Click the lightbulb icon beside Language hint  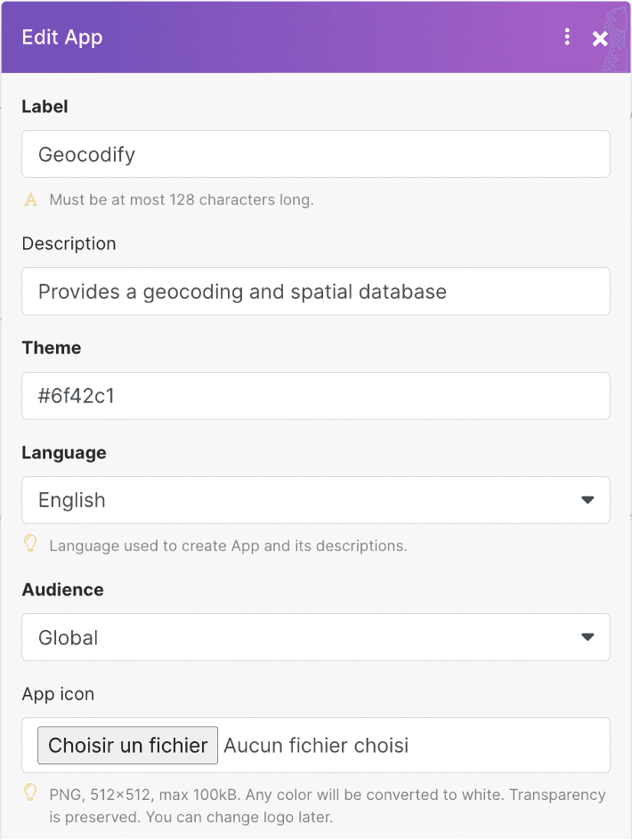pos(29,546)
